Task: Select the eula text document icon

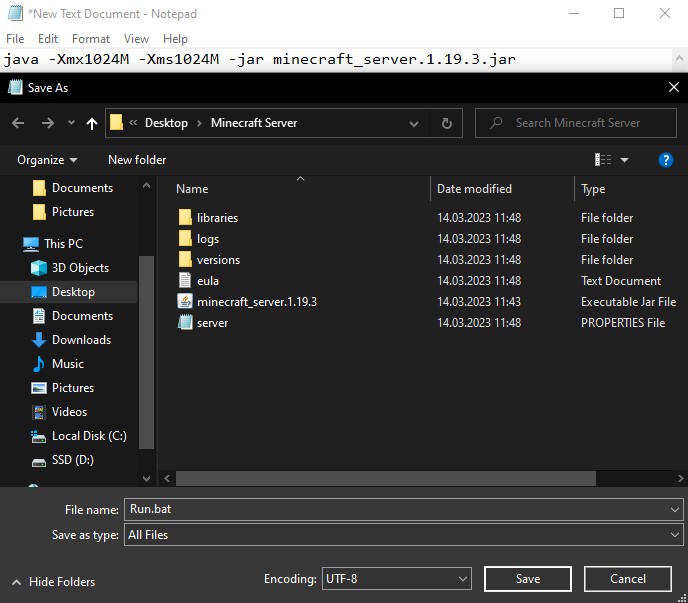Action: 185,280
